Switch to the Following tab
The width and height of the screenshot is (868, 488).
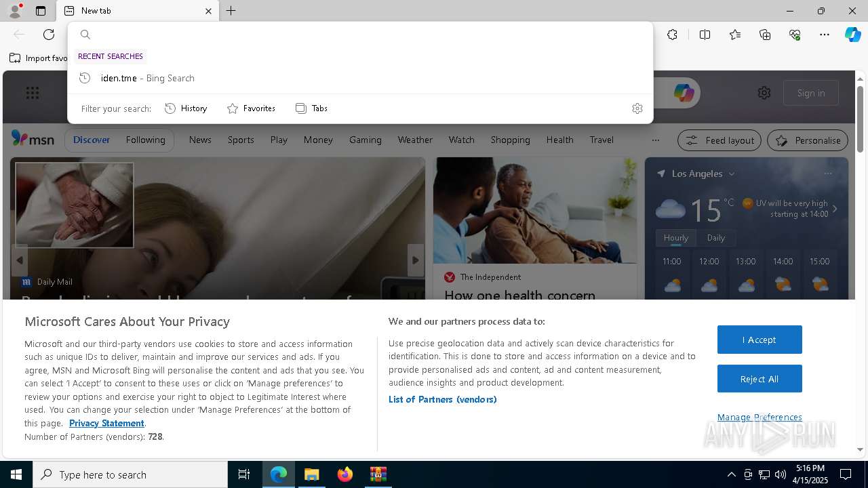click(145, 140)
